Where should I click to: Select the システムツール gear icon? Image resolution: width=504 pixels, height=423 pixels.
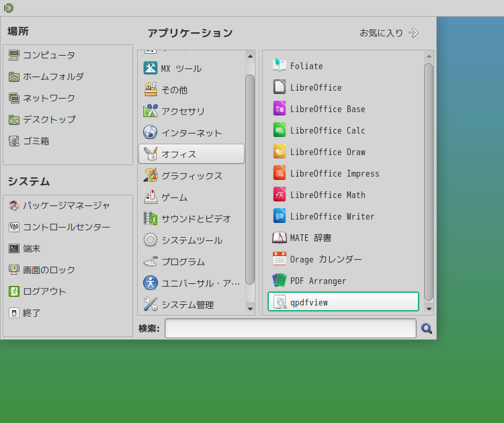click(151, 240)
